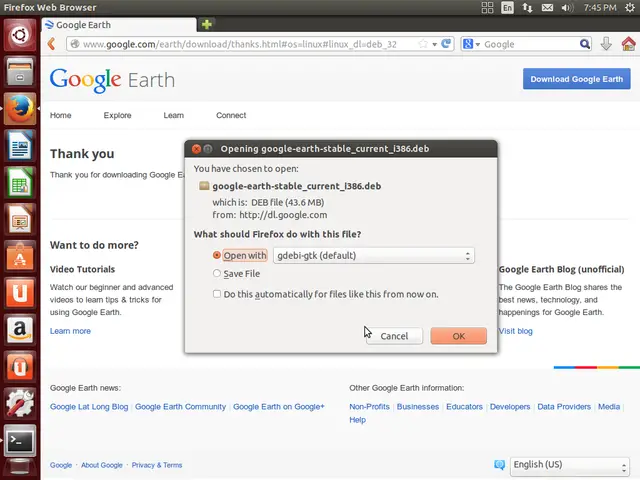Open the Educators link
The width and height of the screenshot is (640, 480).
coord(464,407)
